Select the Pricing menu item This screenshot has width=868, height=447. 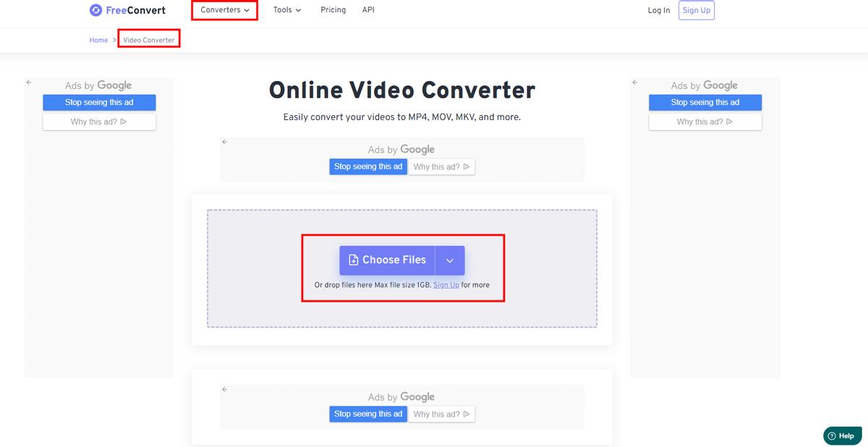click(333, 9)
